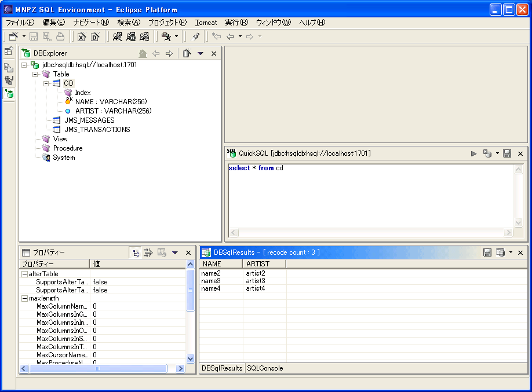Click the flashlight Search icon in toolbar

196,36
